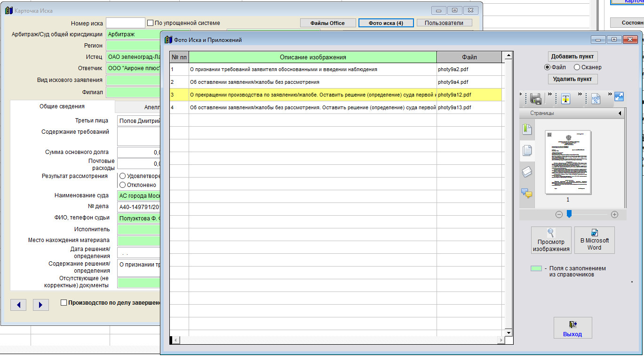The width and height of the screenshot is (644, 356).
Task: Open the layers panel icon in sidebar
Action: [x=527, y=172]
